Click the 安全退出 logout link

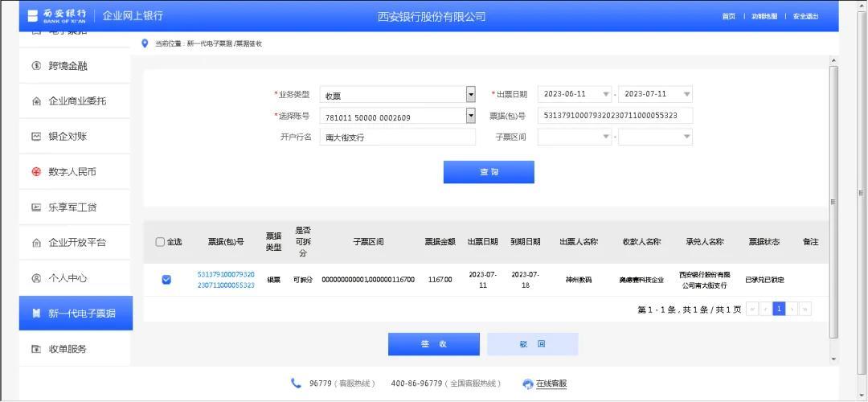[x=805, y=17]
